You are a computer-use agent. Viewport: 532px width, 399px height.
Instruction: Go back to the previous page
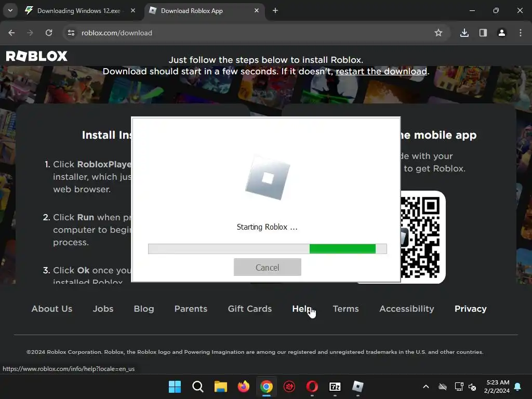(x=11, y=33)
